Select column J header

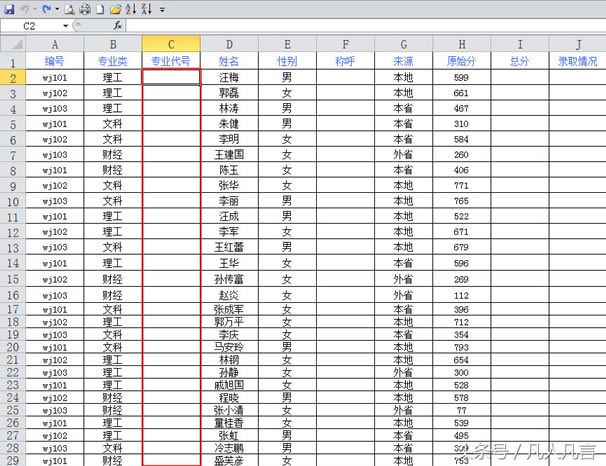[x=577, y=44]
